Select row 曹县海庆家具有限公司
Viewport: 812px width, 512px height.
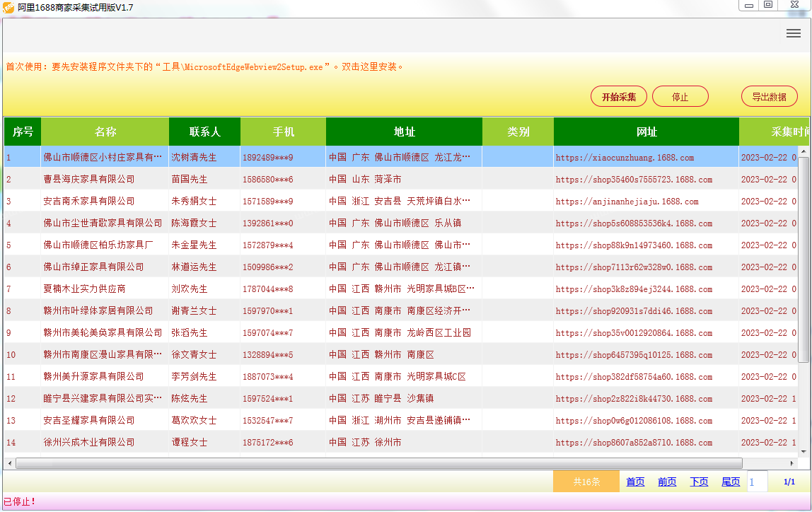(402, 179)
